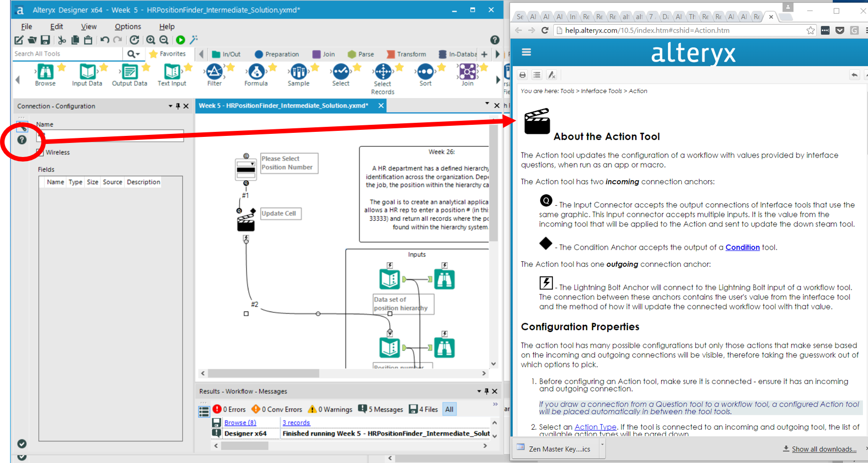
Task: Click the help.alteryx.com address bar
Action: tap(685, 31)
